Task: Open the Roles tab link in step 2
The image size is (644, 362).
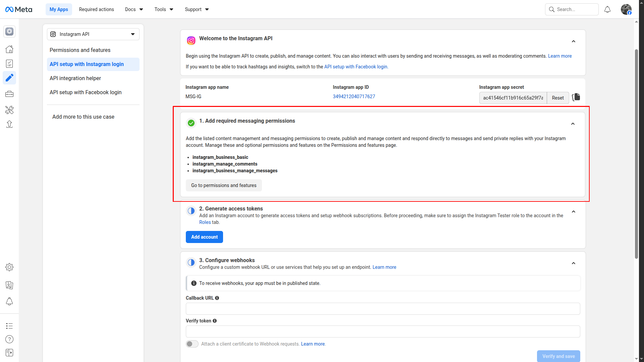Action: [x=205, y=222]
